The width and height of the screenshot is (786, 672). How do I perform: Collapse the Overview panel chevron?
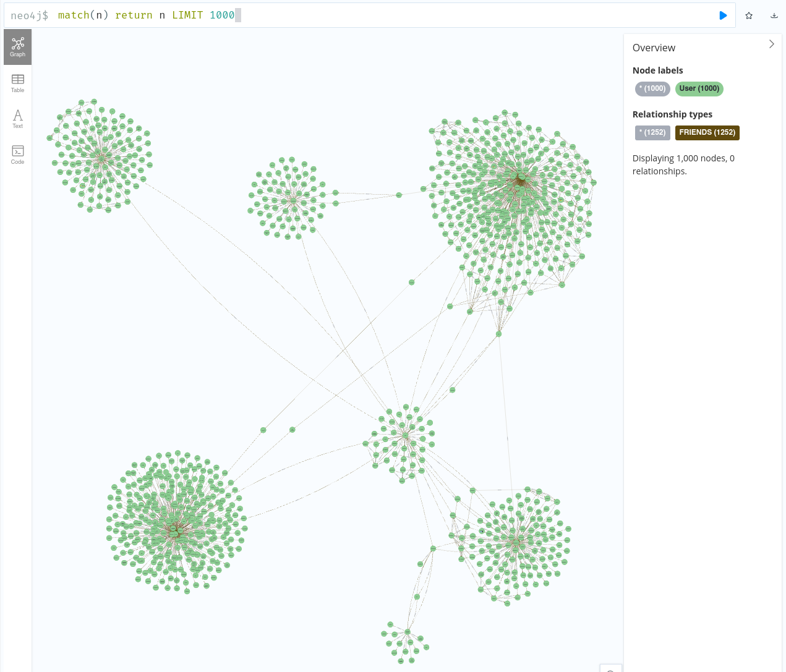point(771,44)
